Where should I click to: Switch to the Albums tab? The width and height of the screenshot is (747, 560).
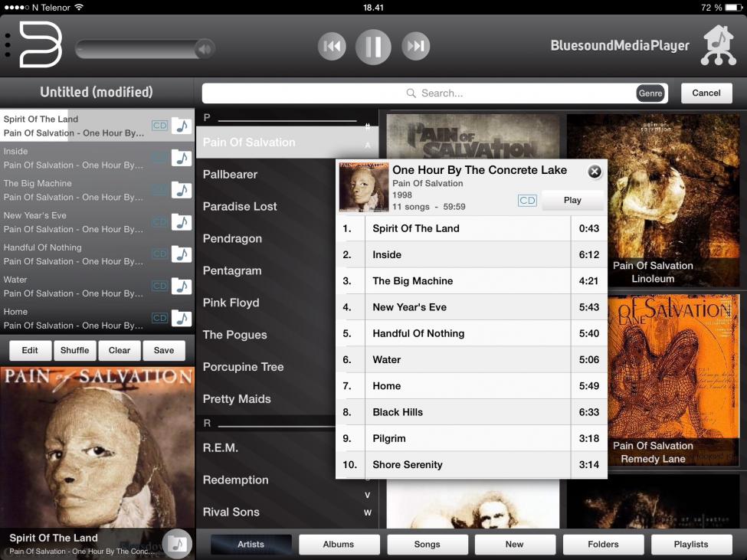[339, 544]
